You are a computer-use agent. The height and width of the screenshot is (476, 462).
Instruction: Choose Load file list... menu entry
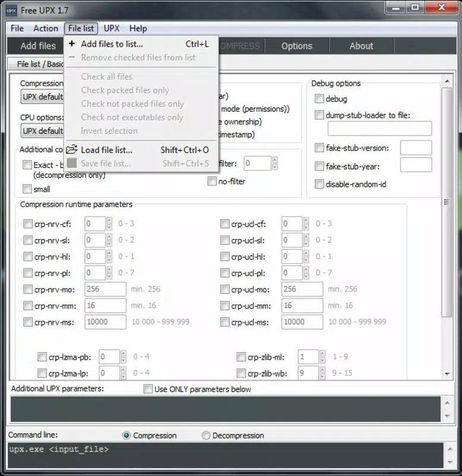pos(142,150)
